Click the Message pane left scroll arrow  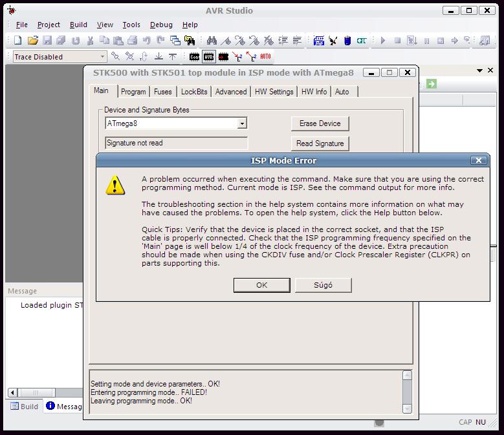[12, 392]
